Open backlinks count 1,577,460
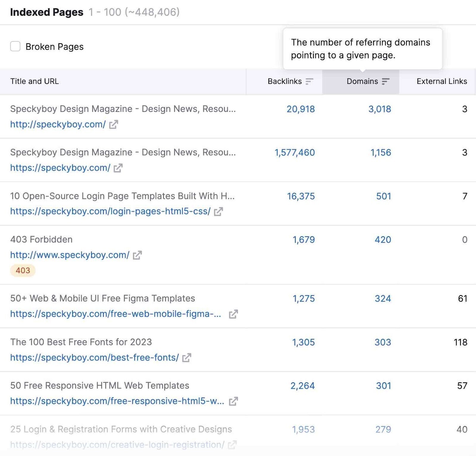 click(x=295, y=153)
